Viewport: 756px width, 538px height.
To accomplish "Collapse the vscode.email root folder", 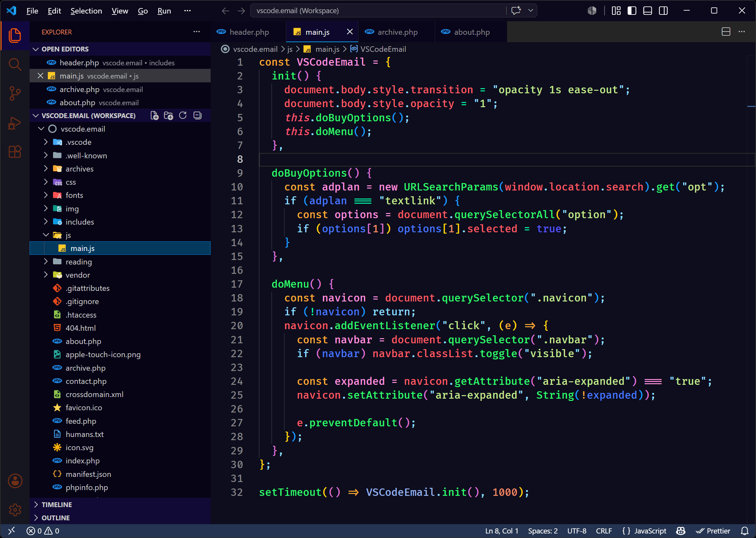I will coord(41,129).
